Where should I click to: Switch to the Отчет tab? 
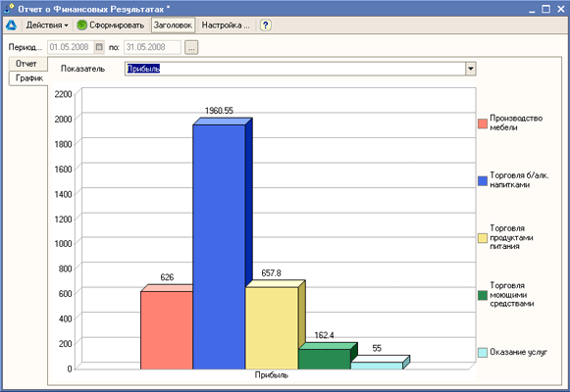28,64
